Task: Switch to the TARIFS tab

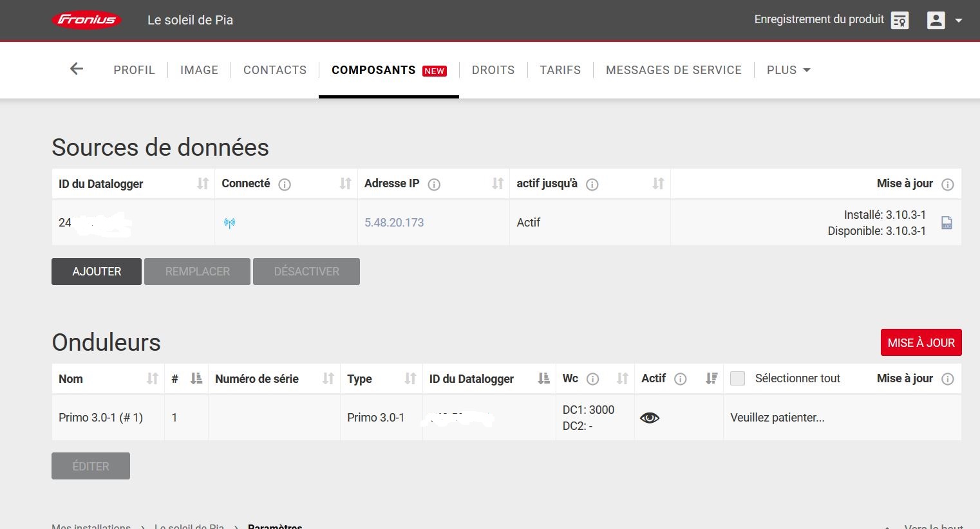Action: (560, 70)
